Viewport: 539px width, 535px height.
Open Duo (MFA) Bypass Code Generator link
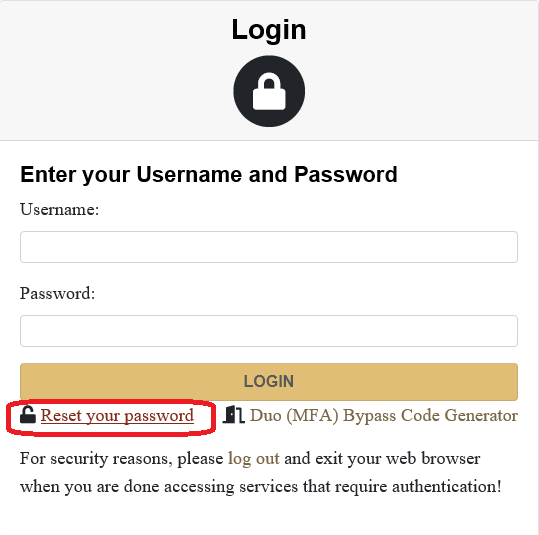384,416
